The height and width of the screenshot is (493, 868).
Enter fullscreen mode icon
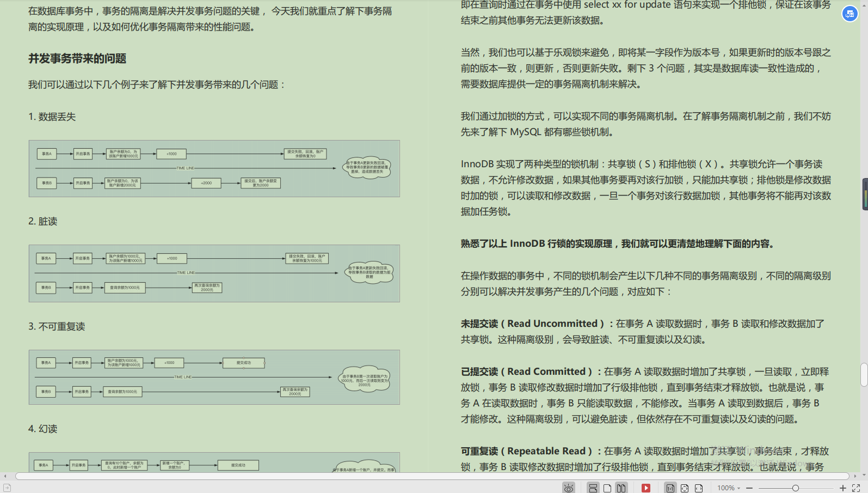[856, 488]
